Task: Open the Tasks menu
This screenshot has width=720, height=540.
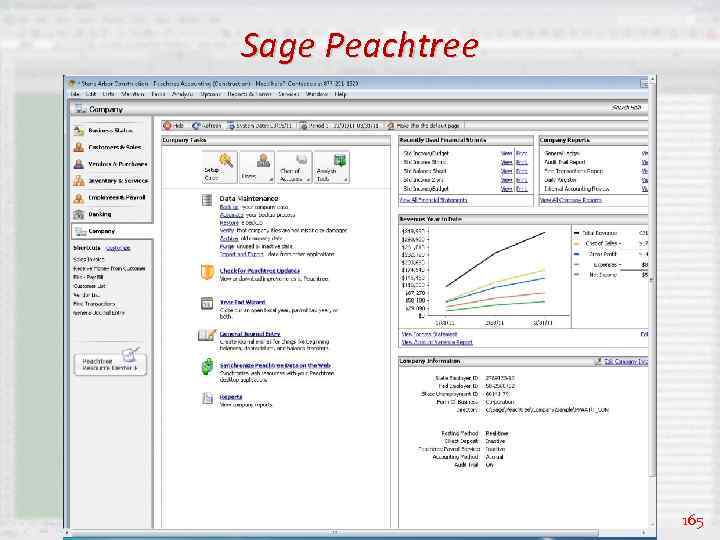Action: [x=158, y=94]
